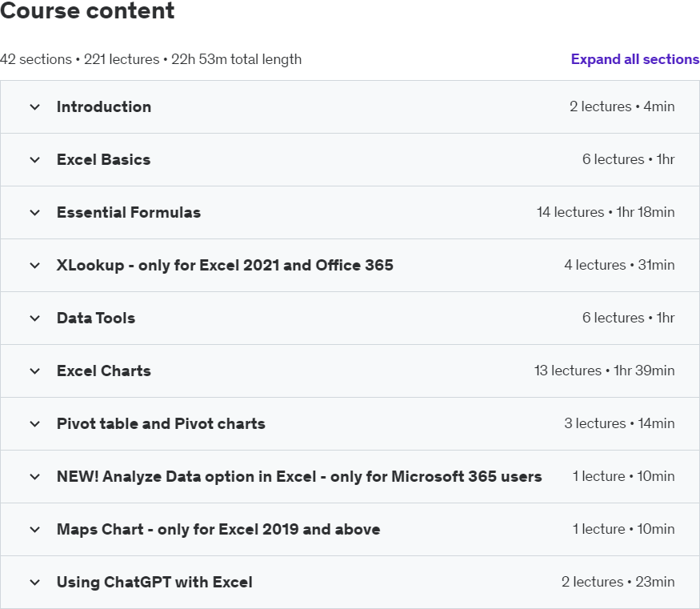Click the Data Tools chevron icon
The height and width of the screenshot is (609, 700).
point(34,318)
